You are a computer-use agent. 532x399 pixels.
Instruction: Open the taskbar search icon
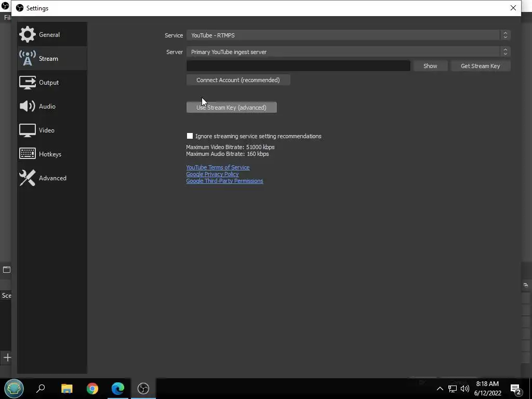[41, 389]
